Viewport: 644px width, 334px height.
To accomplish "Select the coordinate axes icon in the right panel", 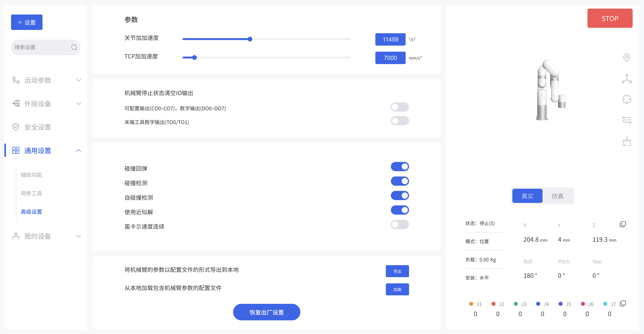I will [x=627, y=79].
